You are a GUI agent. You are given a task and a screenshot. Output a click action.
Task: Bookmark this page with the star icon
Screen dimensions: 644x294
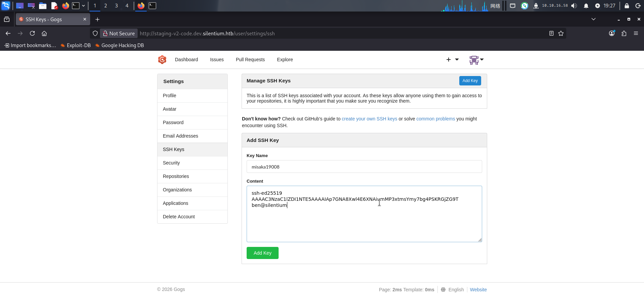pyautogui.click(x=561, y=33)
